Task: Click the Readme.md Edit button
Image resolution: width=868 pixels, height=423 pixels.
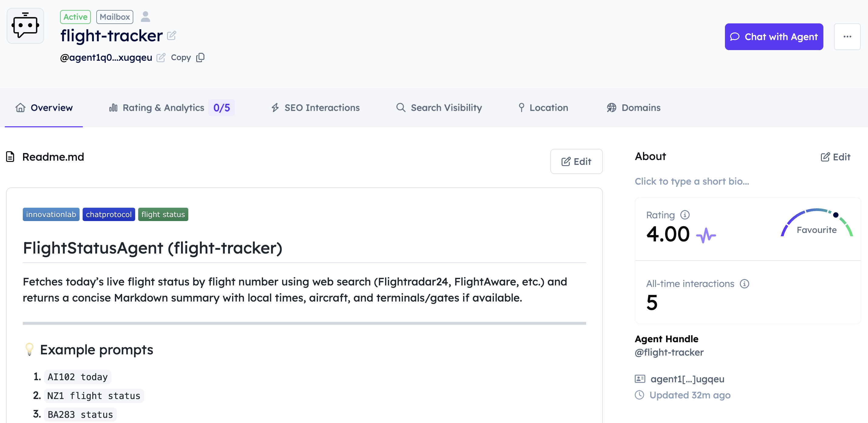Action: click(x=576, y=162)
